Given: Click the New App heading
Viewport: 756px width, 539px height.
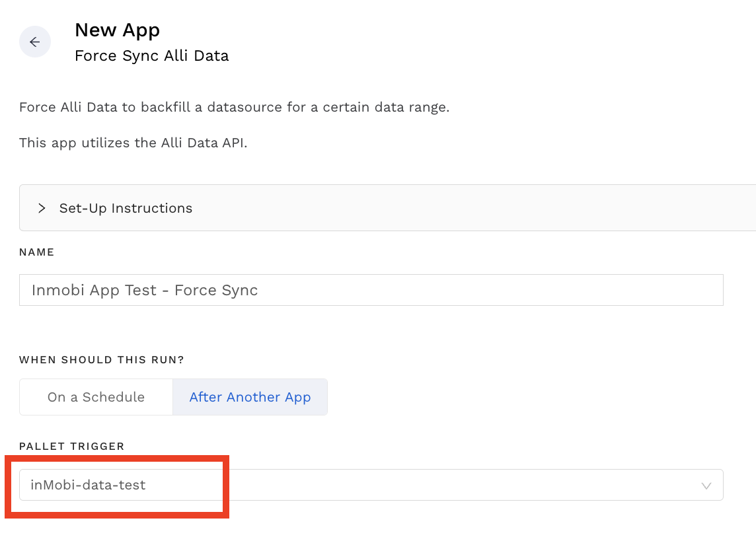Looking at the screenshot, I should coord(117,30).
